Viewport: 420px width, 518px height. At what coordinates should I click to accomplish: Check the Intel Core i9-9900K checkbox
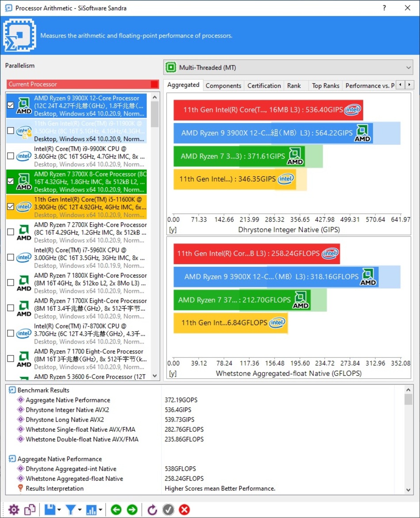click(11, 156)
